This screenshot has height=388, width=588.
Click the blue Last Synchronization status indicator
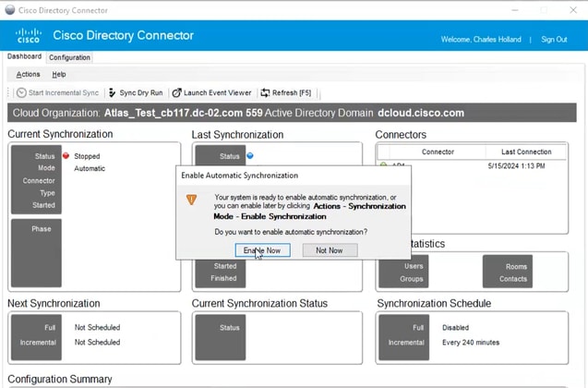[250, 156]
